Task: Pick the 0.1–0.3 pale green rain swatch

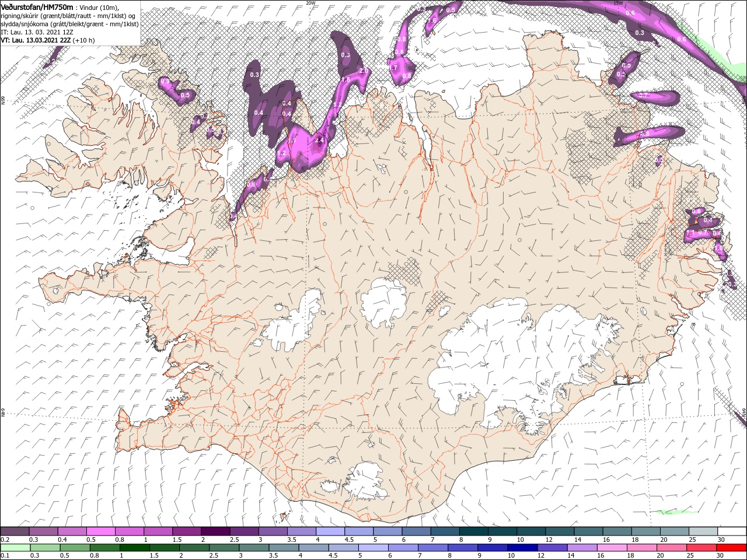Action: tap(15, 547)
